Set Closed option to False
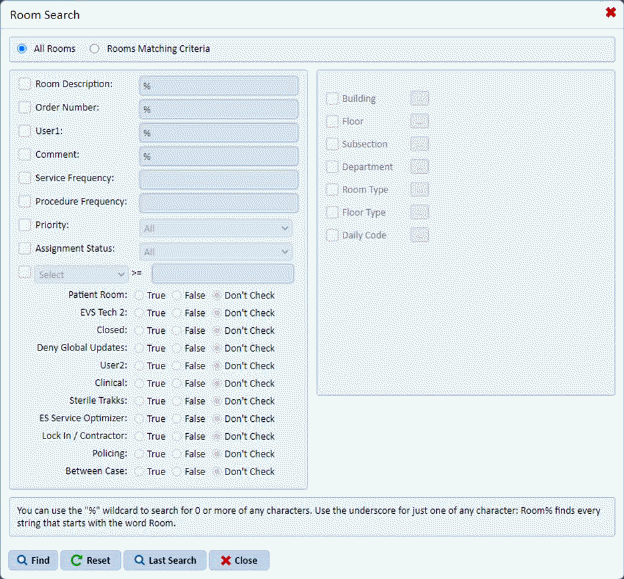The image size is (624, 579). click(x=177, y=331)
